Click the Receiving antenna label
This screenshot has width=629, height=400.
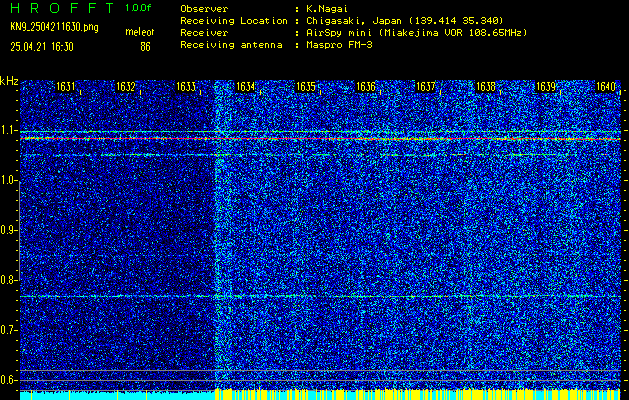click(x=231, y=45)
